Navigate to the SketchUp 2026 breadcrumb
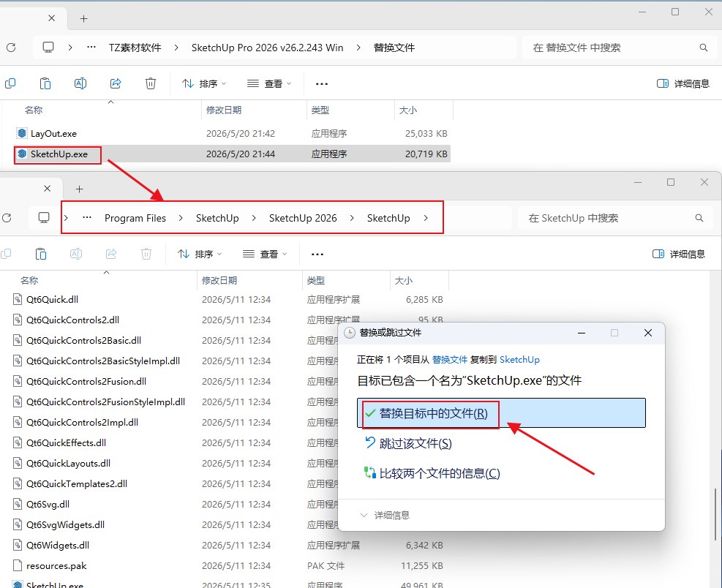 pos(303,218)
